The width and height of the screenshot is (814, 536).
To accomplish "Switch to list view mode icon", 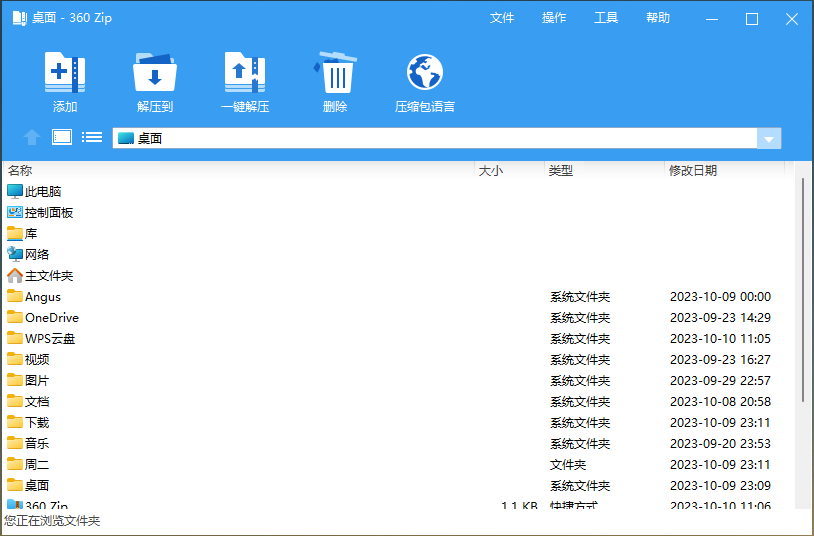I will (x=92, y=137).
